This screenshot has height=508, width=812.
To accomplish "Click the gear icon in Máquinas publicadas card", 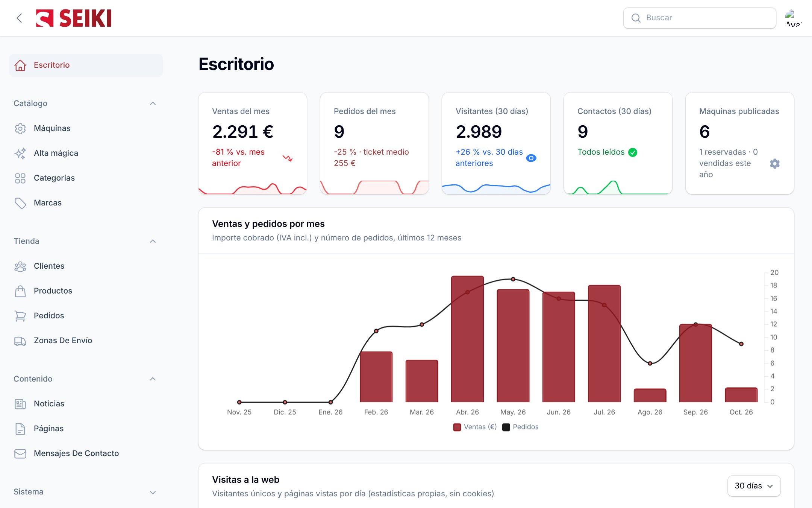I will pos(774,163).
